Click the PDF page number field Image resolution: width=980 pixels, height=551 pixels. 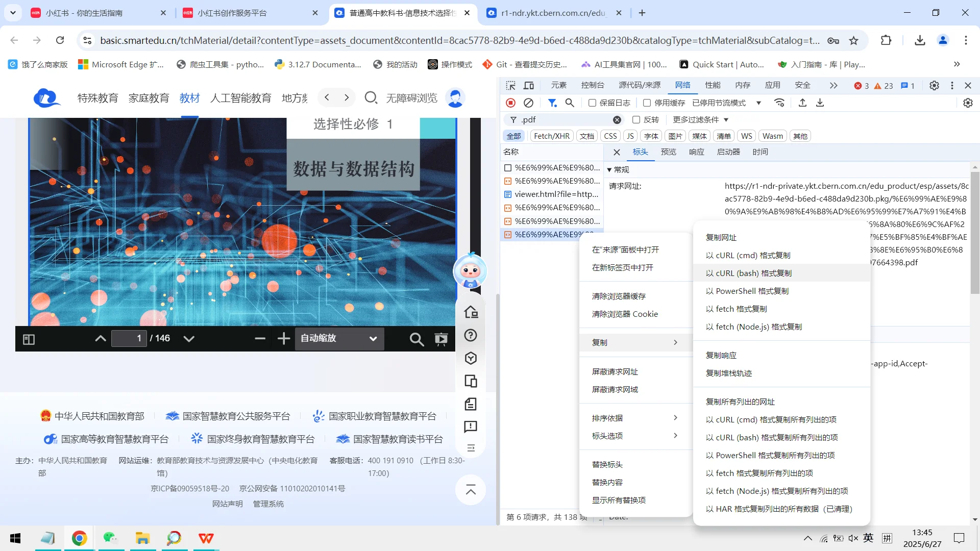coord(129,339)
